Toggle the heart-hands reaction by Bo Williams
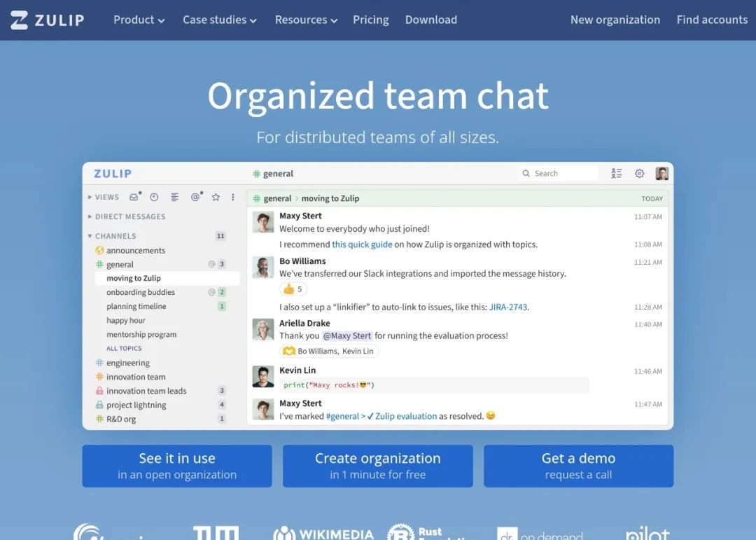This screenshot has width=756, height=540. tap(329, 351)
